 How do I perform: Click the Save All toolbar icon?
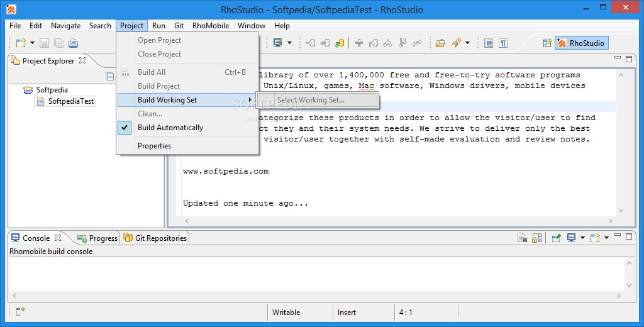tap(58, 43)
